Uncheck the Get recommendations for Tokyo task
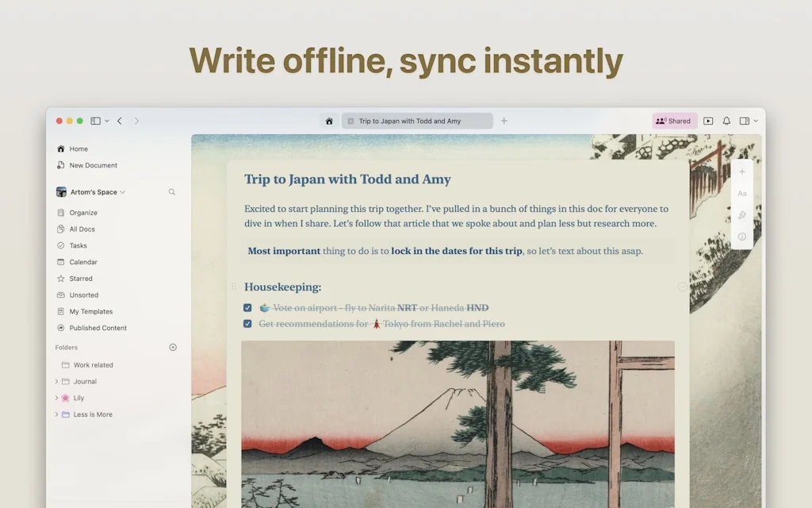Viewport: 812px width, 508px height. click(247, 324)
